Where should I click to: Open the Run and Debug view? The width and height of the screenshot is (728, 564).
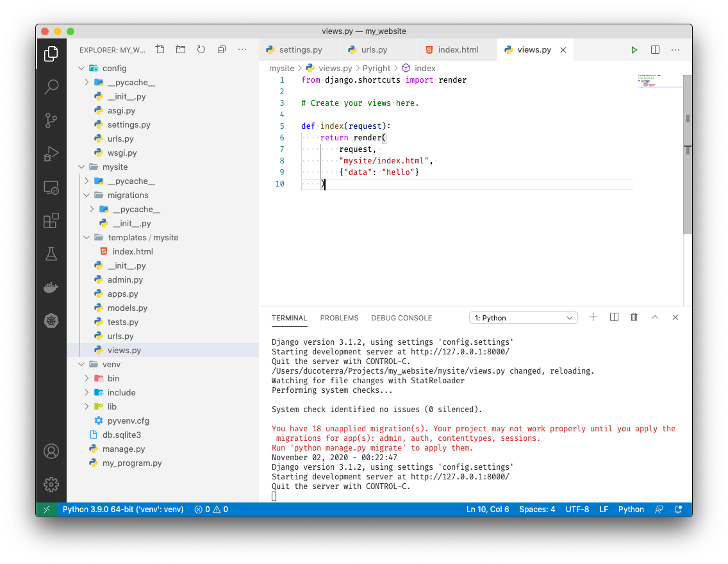coord(51,154)
